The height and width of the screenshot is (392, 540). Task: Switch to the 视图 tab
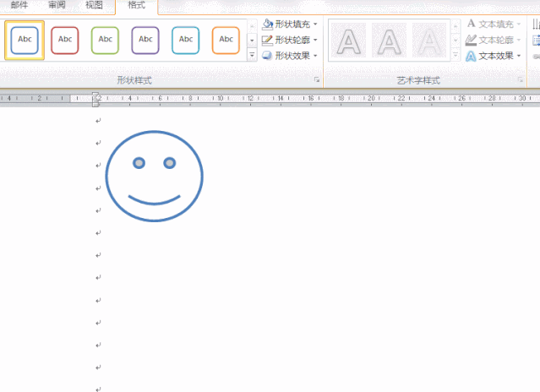point(94,5)
